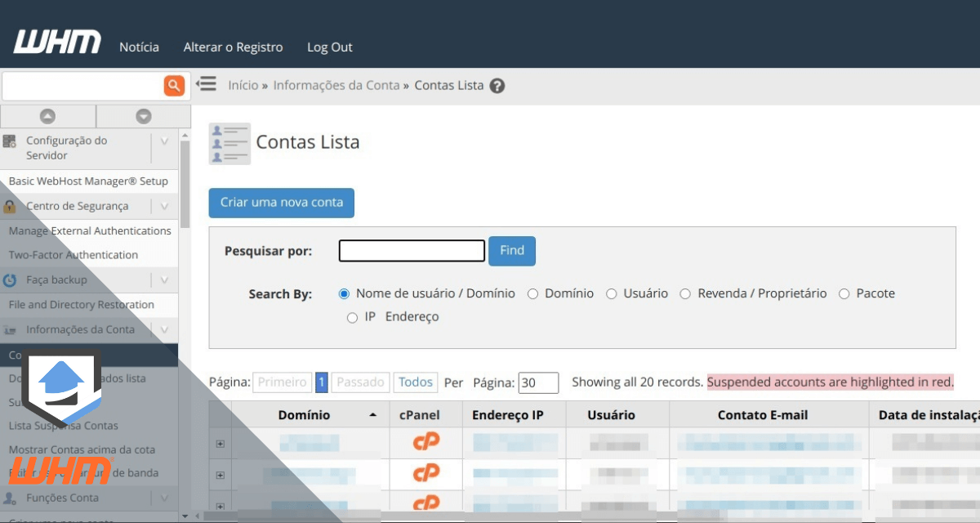Collapse the Centro de Segurança section chevron

[164, 206]
